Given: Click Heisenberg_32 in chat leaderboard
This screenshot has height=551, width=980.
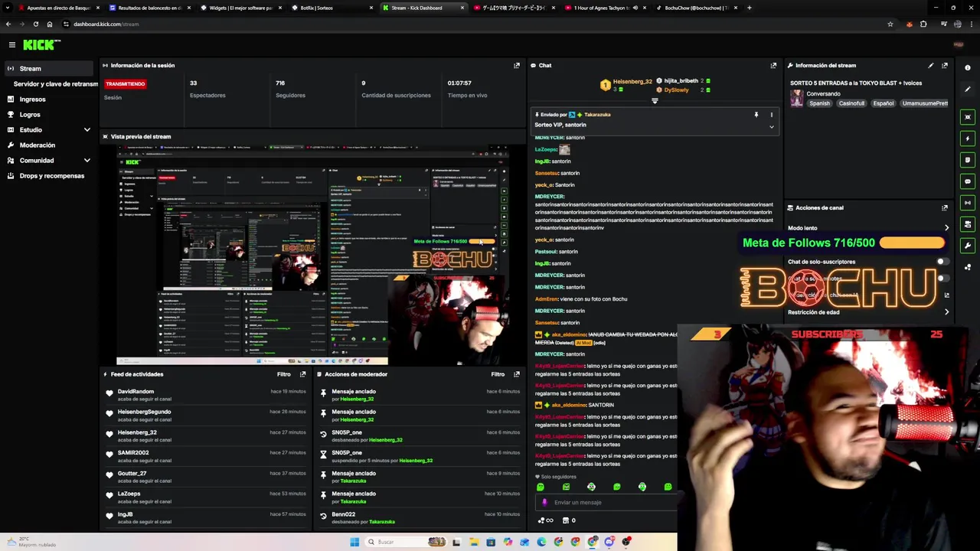Looking at the screenshot, I should [632, 81].
